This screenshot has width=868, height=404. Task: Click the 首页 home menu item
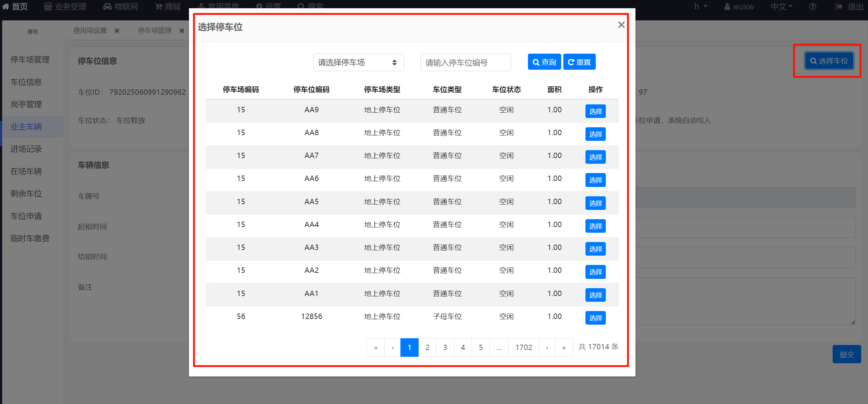[15, 6]
